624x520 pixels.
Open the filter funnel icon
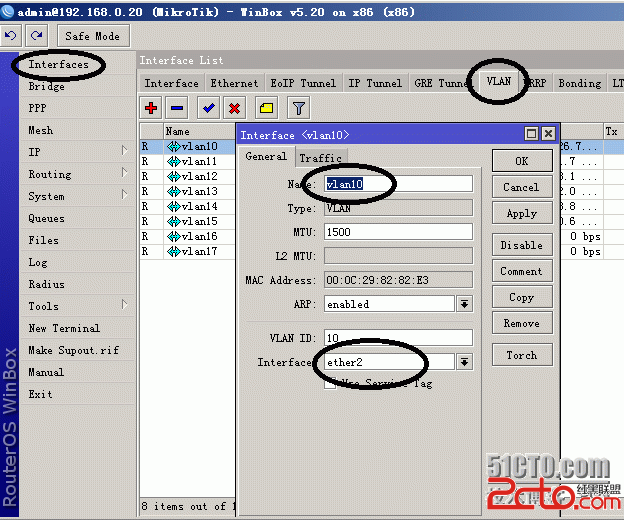298,108
